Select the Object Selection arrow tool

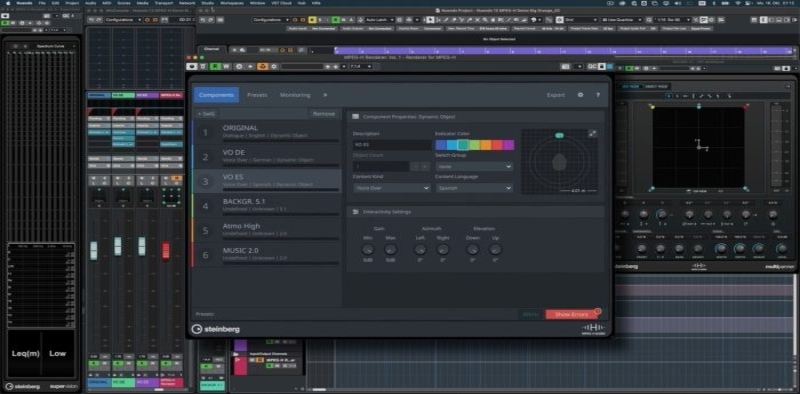tap(430, 20)
